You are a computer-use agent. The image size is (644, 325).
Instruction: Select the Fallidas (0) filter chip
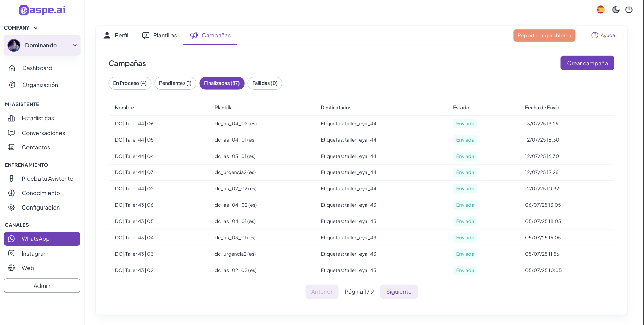point(265,83)
